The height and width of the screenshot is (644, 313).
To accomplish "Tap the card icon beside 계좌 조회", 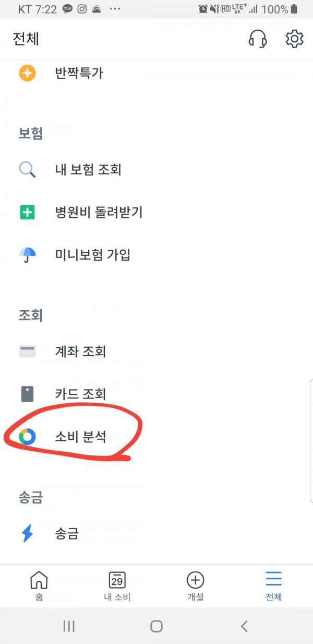I will [27, 351].
